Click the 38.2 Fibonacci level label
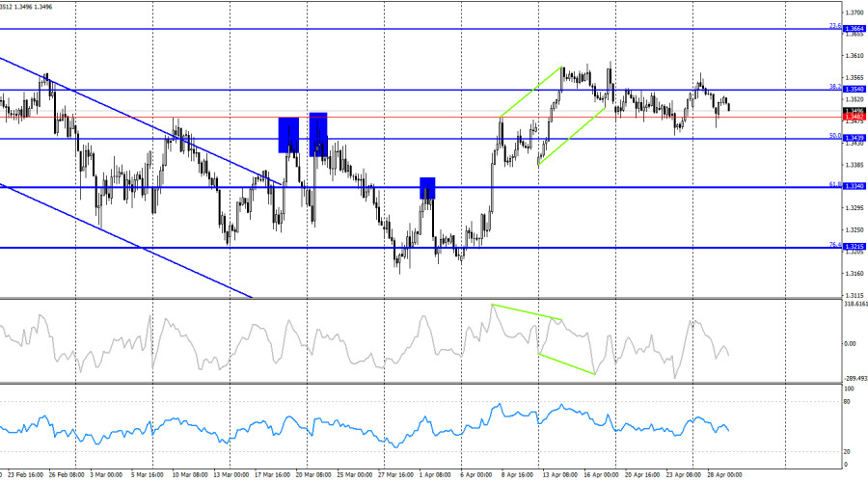The width and height of the screenshot is (868, 482). click(x=835, y=87)
